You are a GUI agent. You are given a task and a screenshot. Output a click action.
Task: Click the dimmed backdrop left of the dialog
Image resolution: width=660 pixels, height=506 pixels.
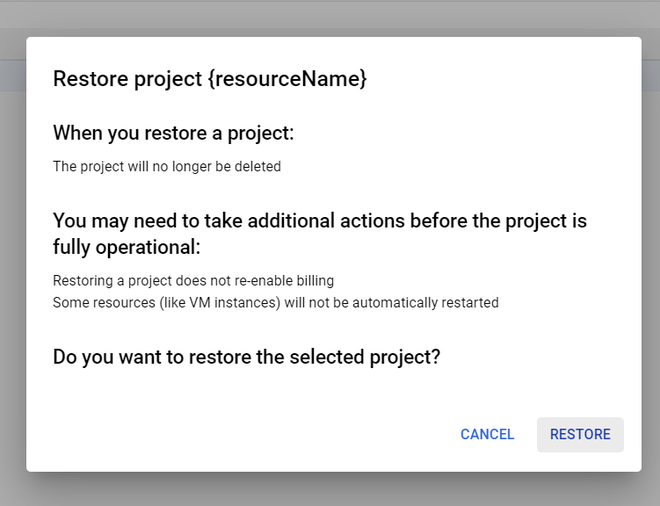click(x=12, y=250)
